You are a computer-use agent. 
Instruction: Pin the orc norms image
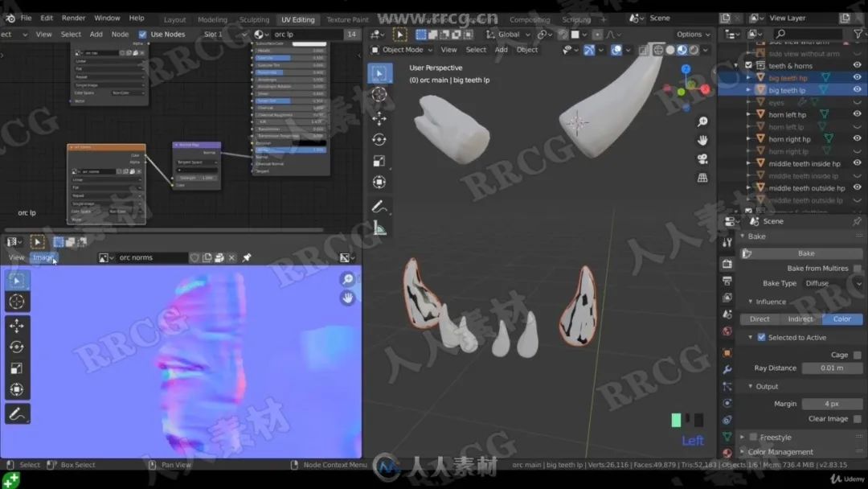[247, 257]
